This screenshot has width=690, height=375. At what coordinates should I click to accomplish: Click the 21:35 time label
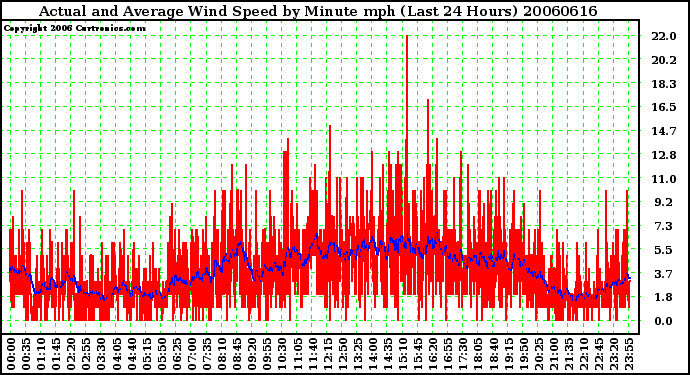click(x=570, y=354)
